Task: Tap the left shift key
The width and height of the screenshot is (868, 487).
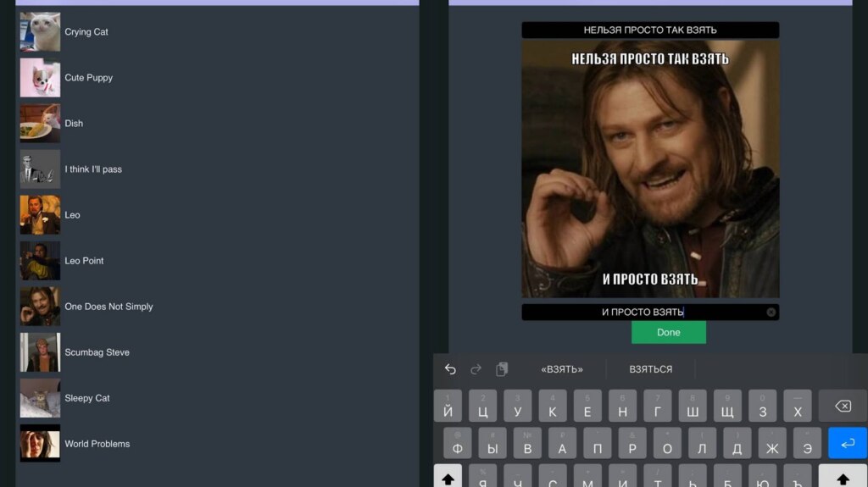Action: [448, 476]
